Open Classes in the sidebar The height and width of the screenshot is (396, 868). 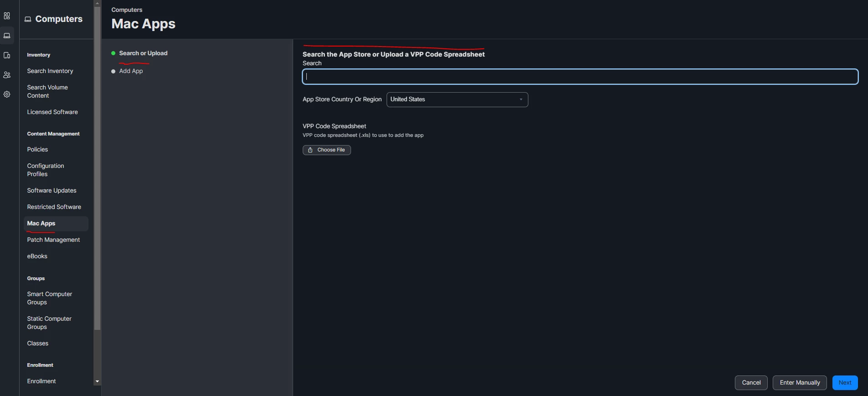click(37, 344)
